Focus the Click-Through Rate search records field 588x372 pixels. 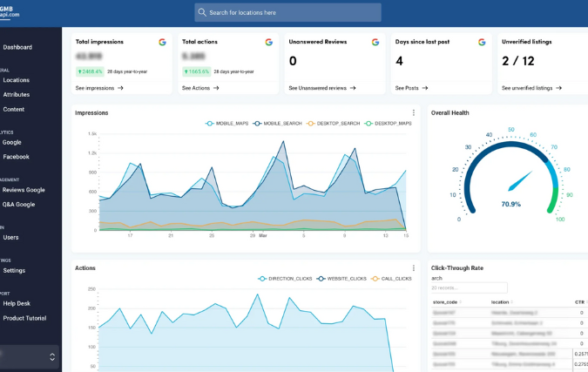pos(470,288)
